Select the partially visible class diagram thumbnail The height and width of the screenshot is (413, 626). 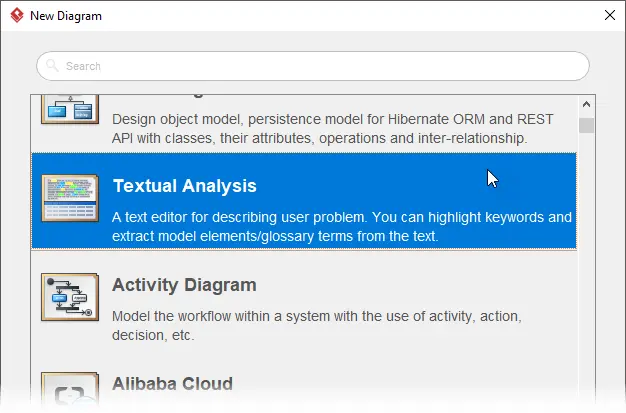pos(70,109)
